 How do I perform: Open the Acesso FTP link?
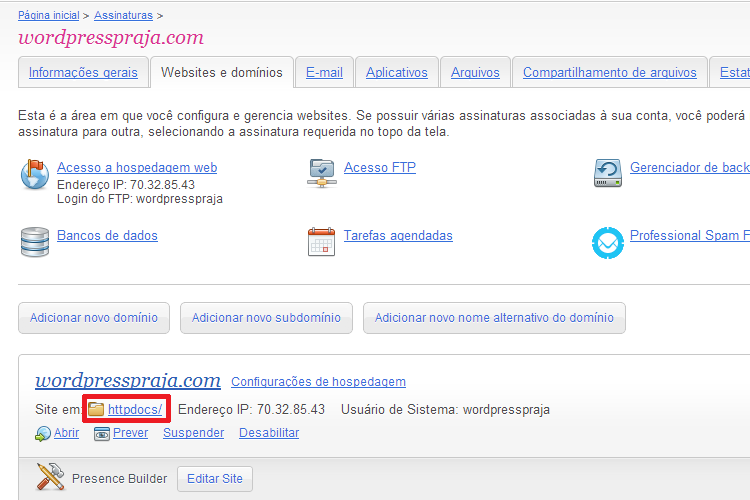380,167
